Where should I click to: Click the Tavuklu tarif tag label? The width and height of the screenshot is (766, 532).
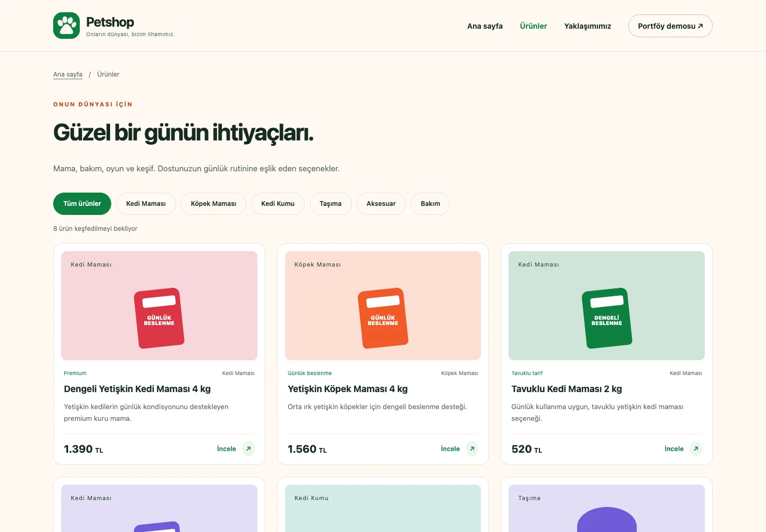527,373
